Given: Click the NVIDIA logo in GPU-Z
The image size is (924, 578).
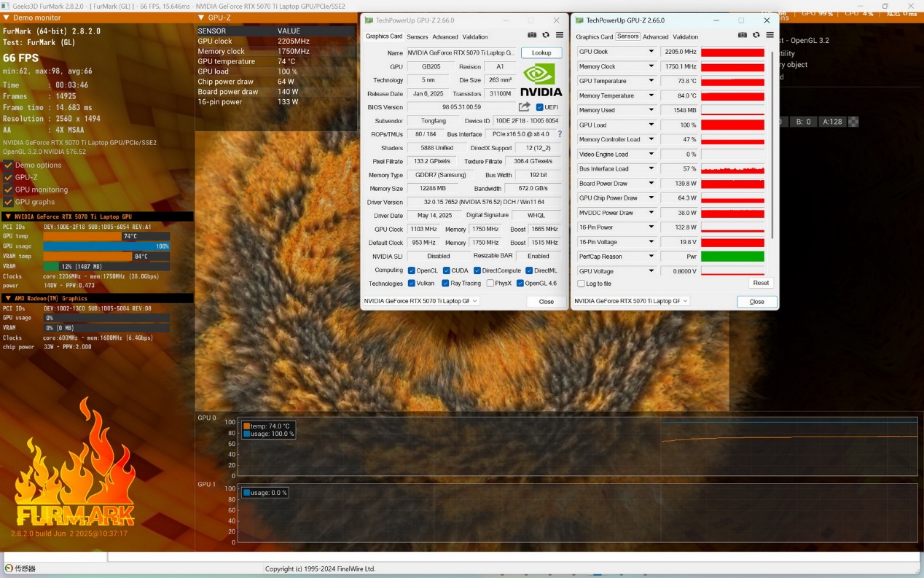Looking at the screenshot, I should pos(541,79).
